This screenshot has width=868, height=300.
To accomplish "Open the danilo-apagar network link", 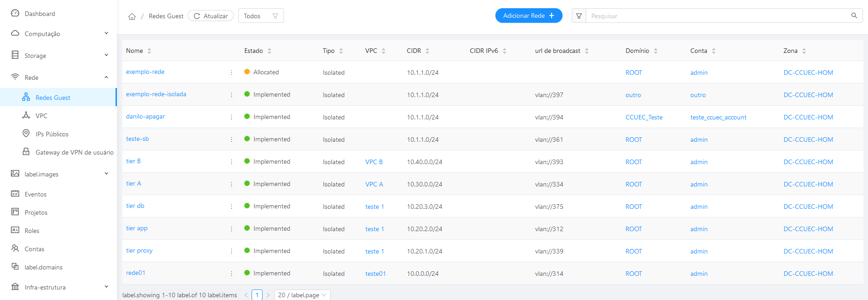I will (x=145, y=117).
